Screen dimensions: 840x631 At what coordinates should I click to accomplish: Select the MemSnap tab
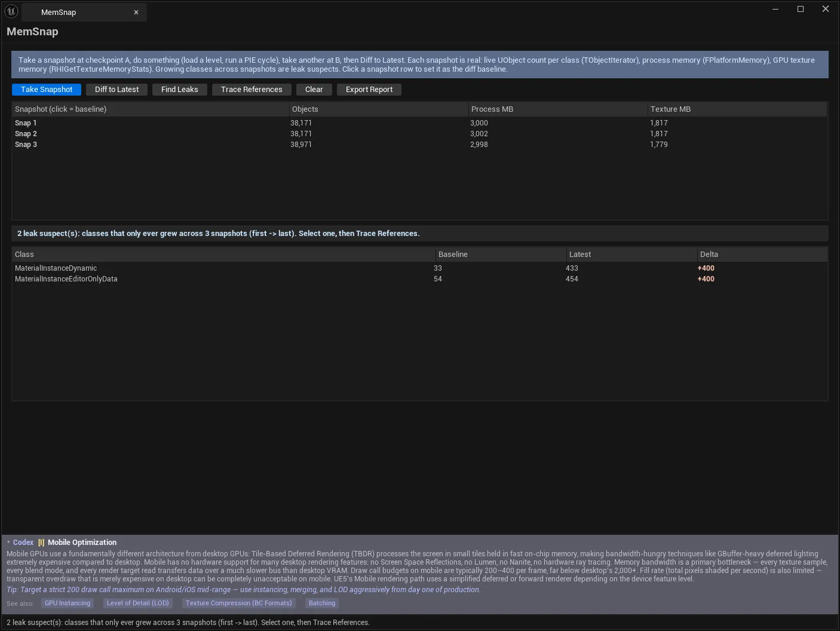(84, 13)
